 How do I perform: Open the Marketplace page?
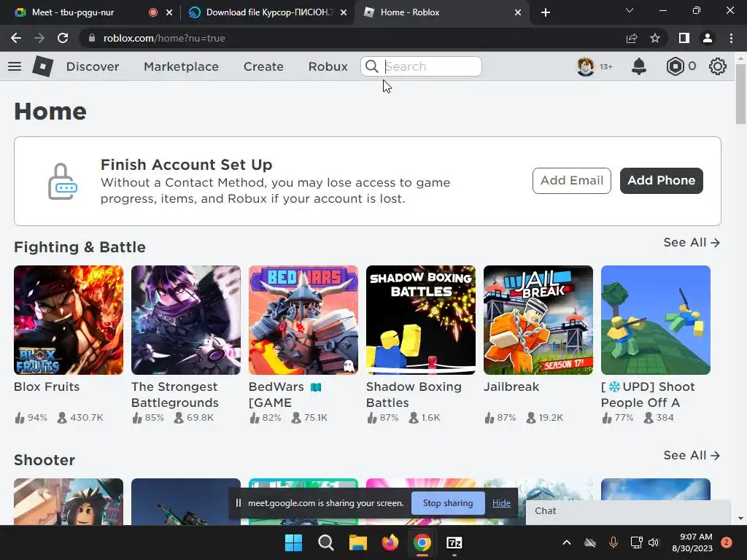point(181,66)
